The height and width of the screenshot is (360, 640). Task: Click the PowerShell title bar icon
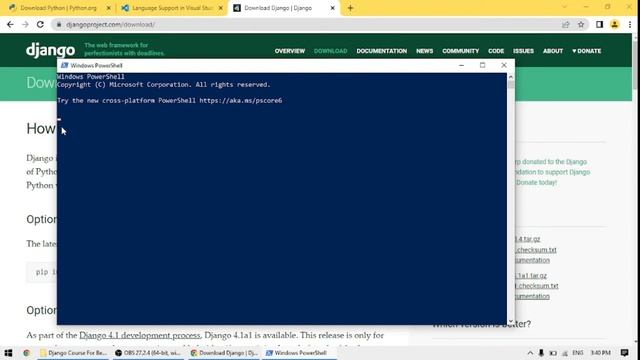tap(64, 65)
